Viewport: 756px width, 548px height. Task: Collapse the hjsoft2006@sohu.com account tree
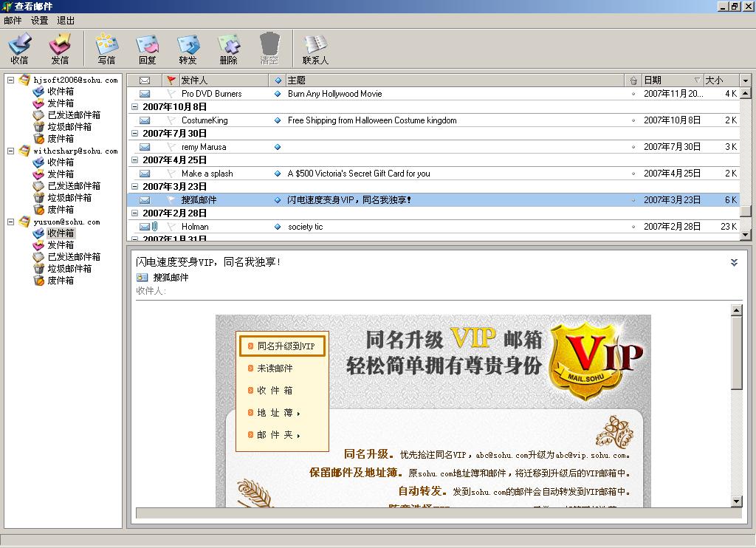pos(10,80)
